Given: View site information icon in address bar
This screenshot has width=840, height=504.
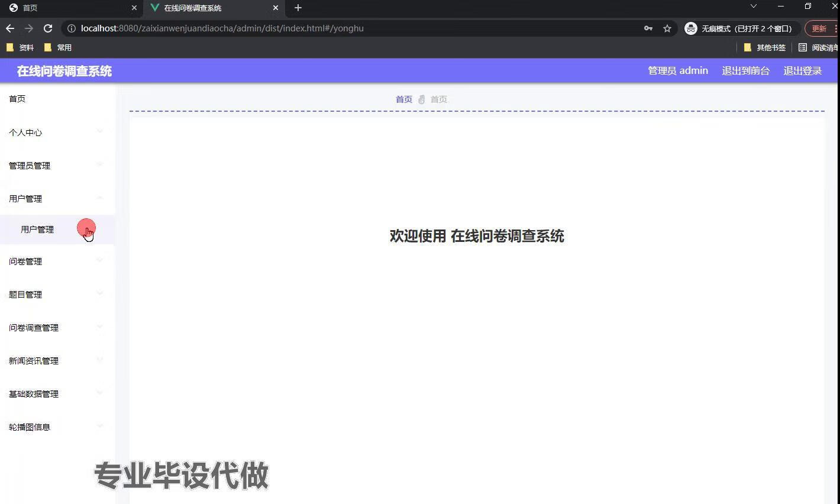Looking at the screenshot, I should click(71, 28).
